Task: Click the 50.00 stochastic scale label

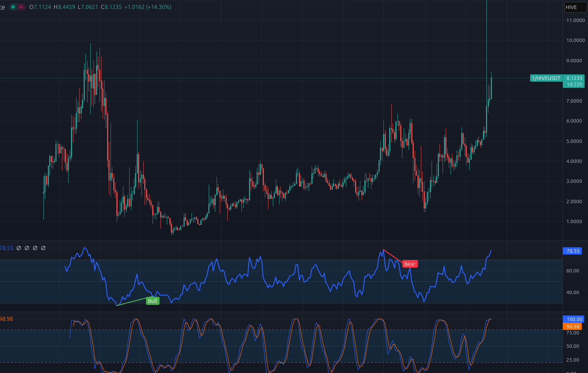Action: coord(573,346)
